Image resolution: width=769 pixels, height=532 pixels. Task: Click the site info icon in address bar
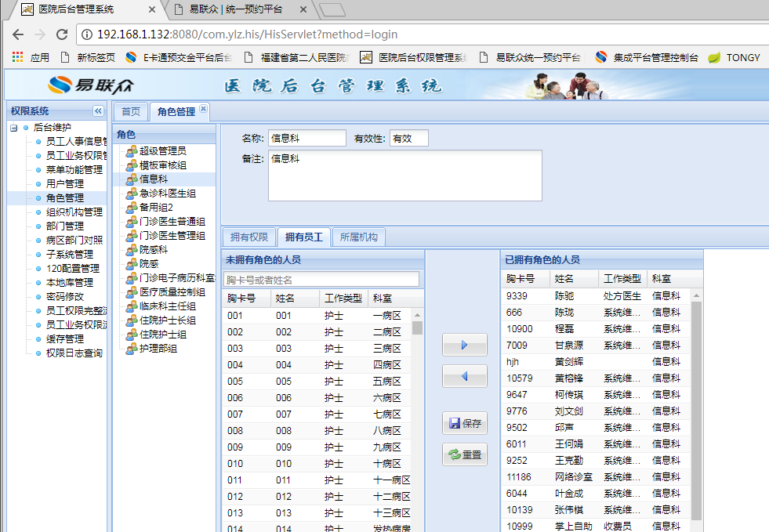click(87, 34)
